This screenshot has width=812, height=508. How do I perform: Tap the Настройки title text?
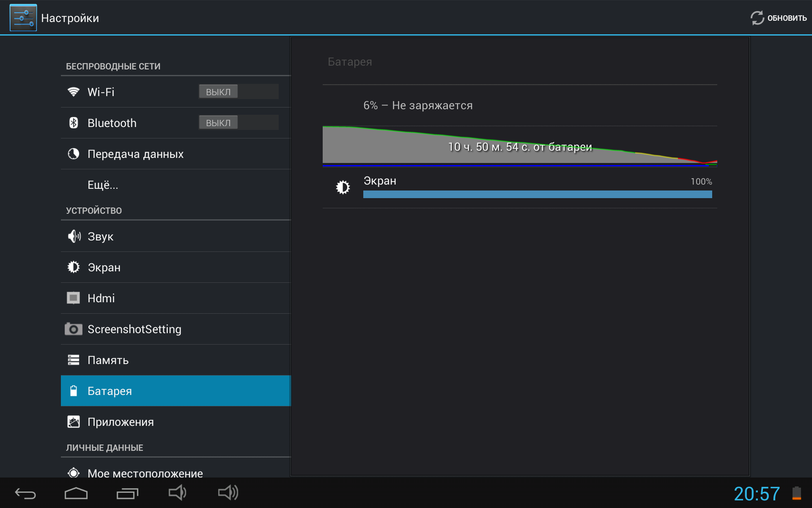click(70, 18)
